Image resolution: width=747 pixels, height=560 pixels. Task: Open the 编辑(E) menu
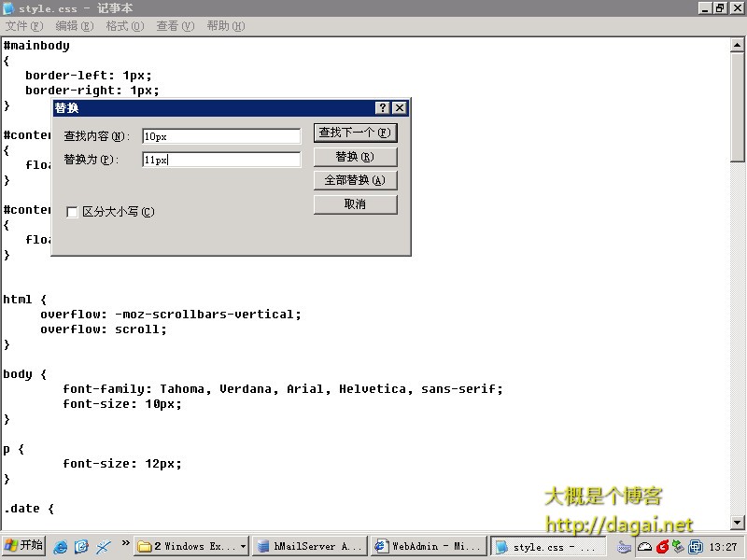pos(75,26)
